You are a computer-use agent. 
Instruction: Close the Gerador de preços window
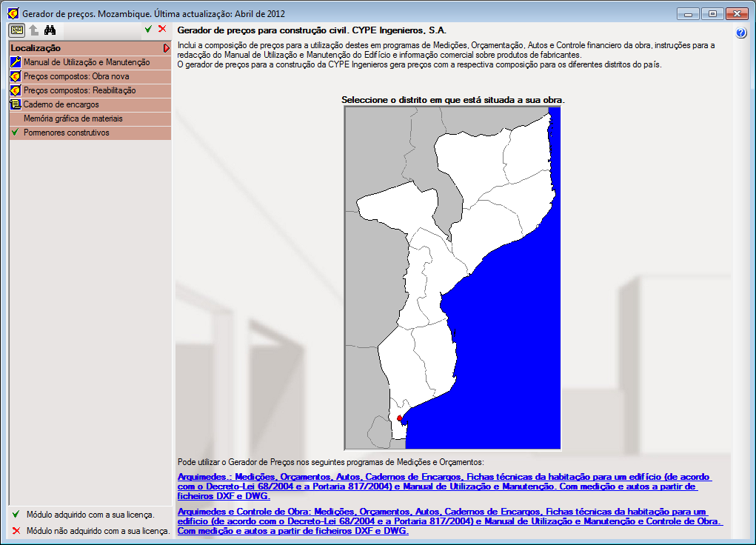coord(737,14)
